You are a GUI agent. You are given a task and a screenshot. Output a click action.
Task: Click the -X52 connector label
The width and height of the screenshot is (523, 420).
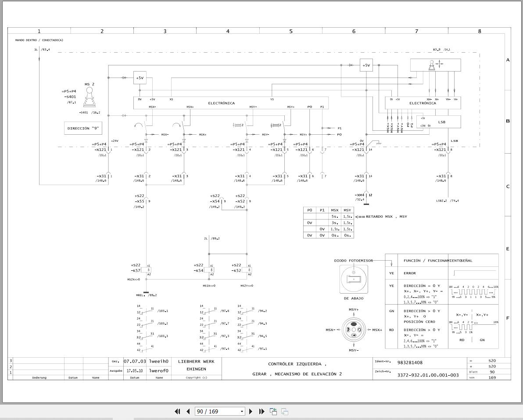tap(240, 201)
